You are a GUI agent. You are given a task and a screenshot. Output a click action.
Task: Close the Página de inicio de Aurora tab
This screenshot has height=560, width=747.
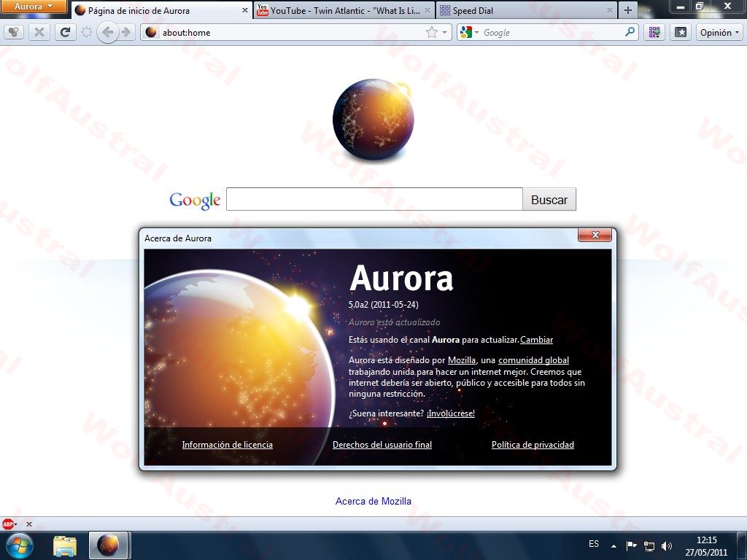[245, 10]
